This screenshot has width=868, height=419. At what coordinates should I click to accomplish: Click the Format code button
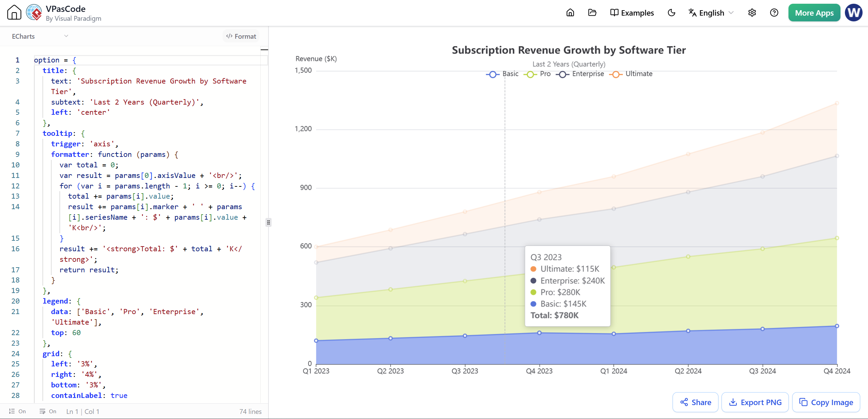point(241,36)
